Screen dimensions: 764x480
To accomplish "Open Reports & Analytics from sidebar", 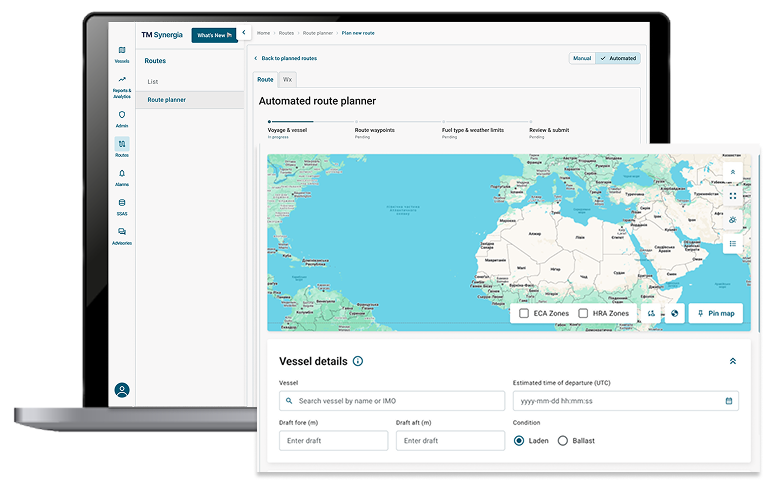I will (x=121, y=80).
